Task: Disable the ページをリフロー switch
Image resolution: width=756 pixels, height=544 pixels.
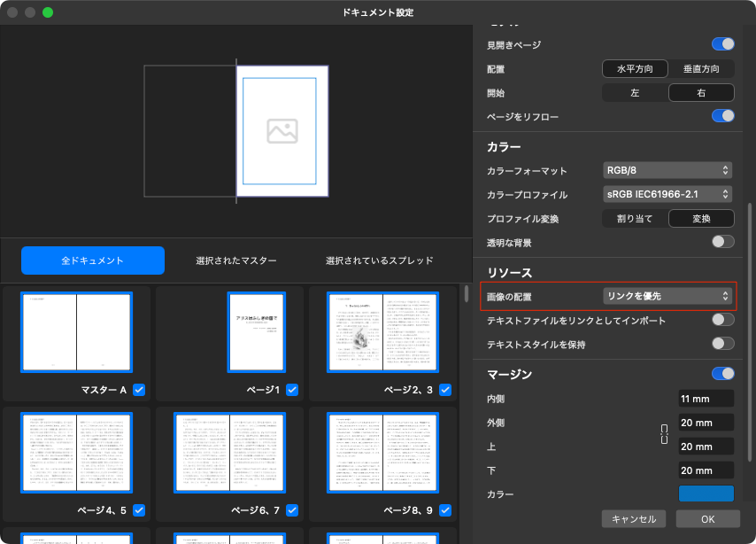Action: point(722,116)
